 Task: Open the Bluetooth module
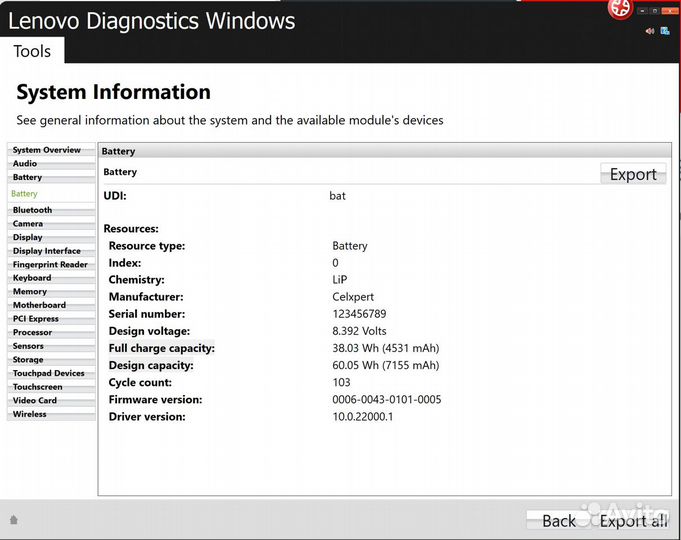pyautogui.click(x=51, y=210)
